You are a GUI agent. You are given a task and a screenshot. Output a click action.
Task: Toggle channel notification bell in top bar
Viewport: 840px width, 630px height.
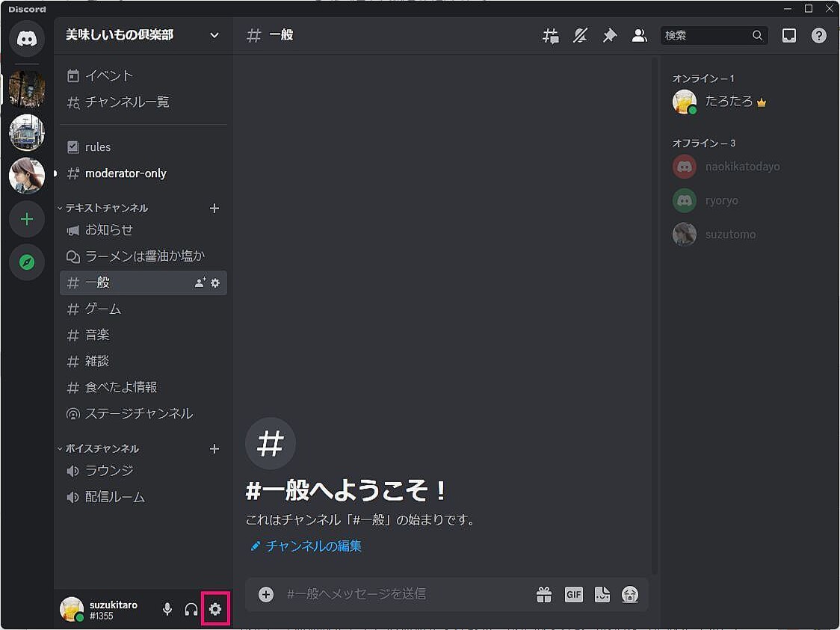pyautogui.click(x=580, y=34)
